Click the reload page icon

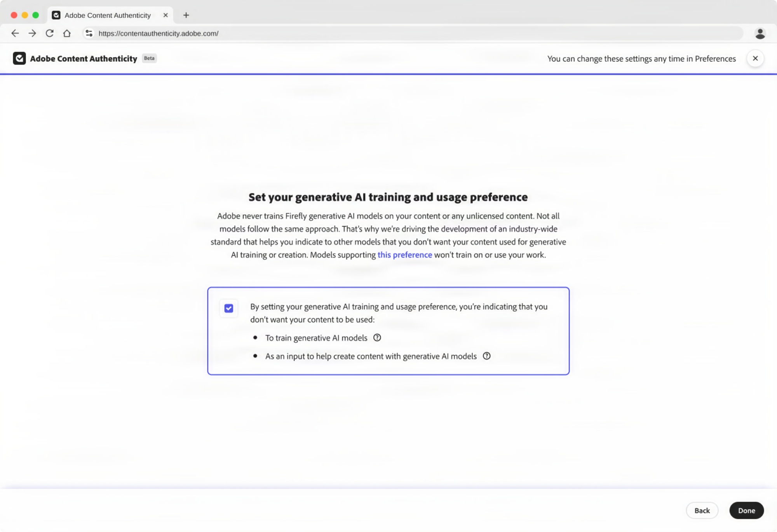50,33
